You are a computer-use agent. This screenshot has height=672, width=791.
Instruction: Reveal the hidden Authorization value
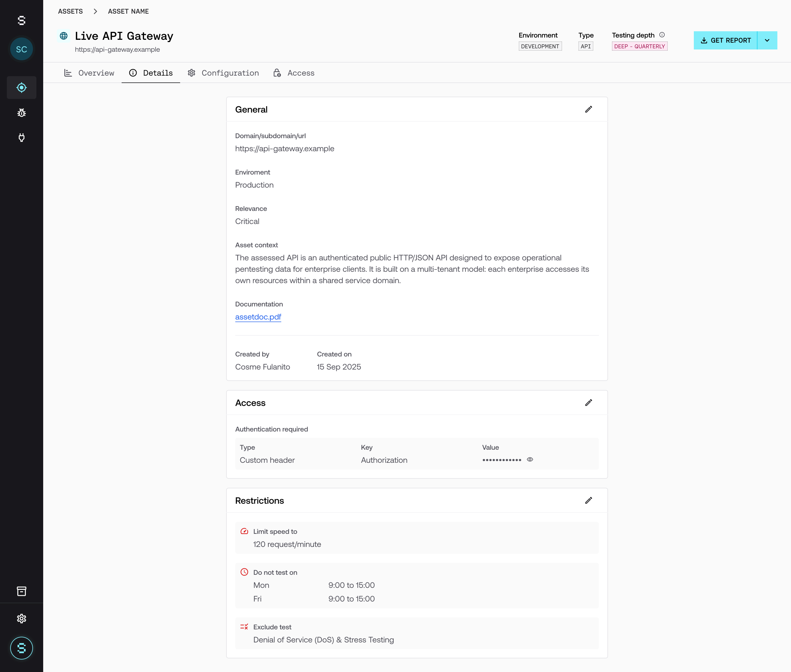click(x=530, y=459)
